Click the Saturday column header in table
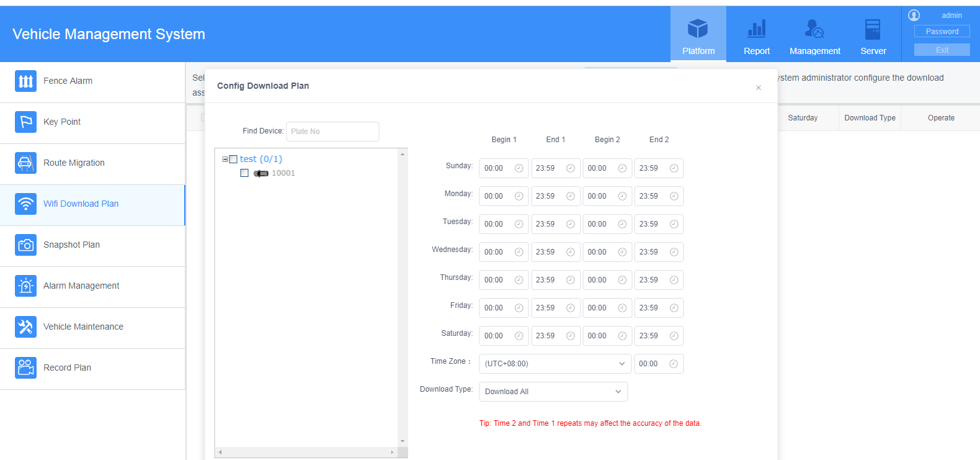 [x=803, y=118]
